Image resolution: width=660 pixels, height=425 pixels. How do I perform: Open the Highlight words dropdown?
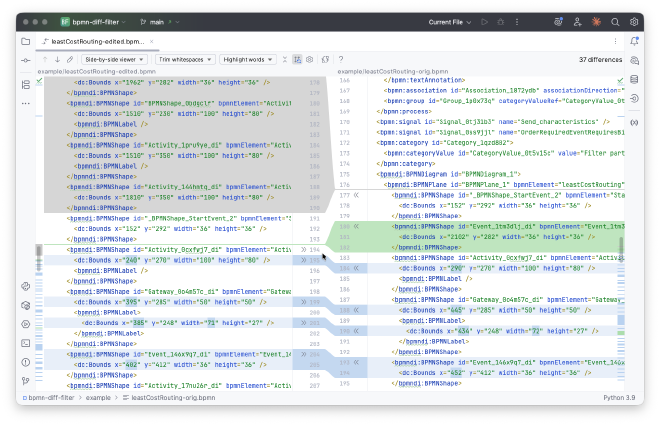coord(250,60)
